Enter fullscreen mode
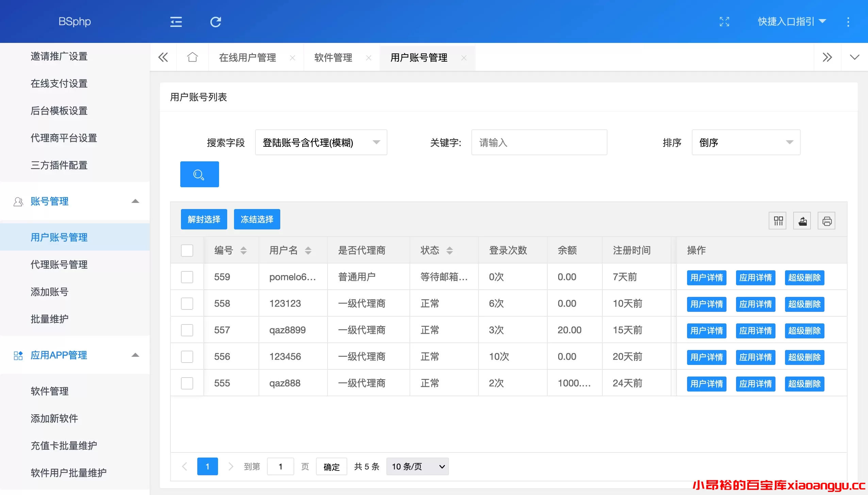Screen dimensions: 868x495 coord(725,21)
